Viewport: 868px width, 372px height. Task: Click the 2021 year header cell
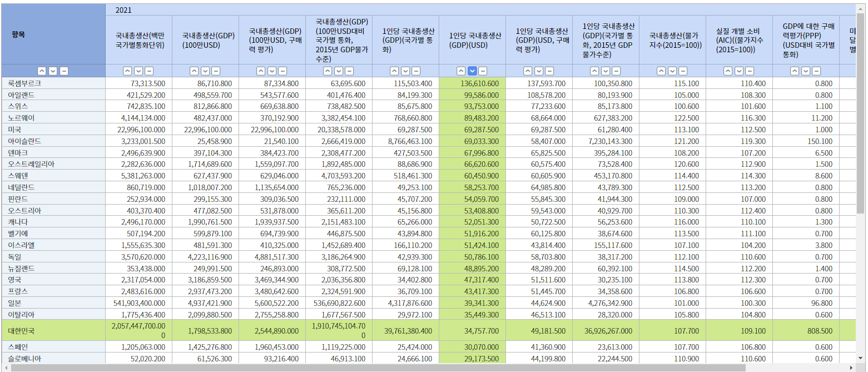pyautogui.click(x=480, y=9)
